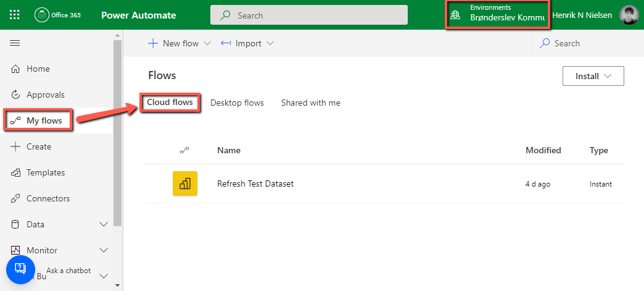Expand the Data chevron

[x=104, y=224]
